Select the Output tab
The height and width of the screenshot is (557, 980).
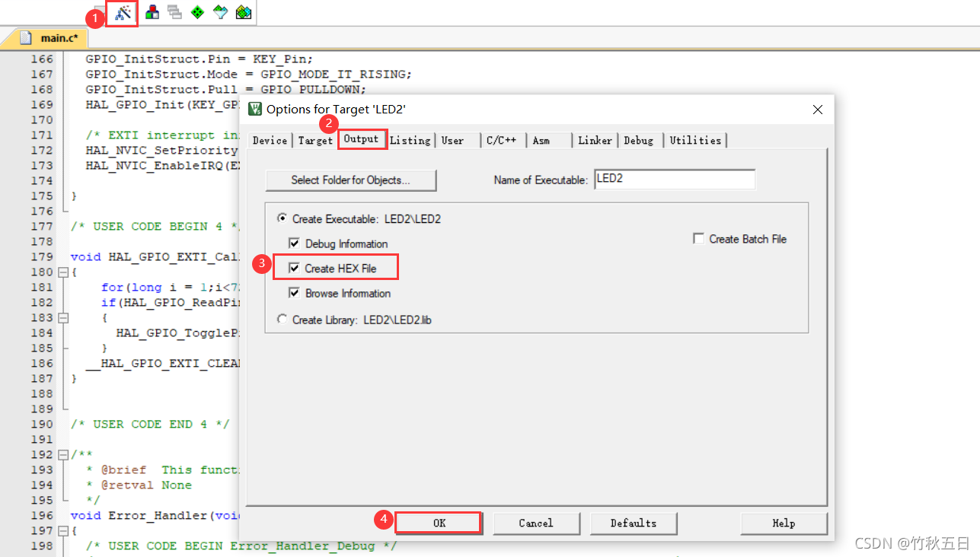361,139
